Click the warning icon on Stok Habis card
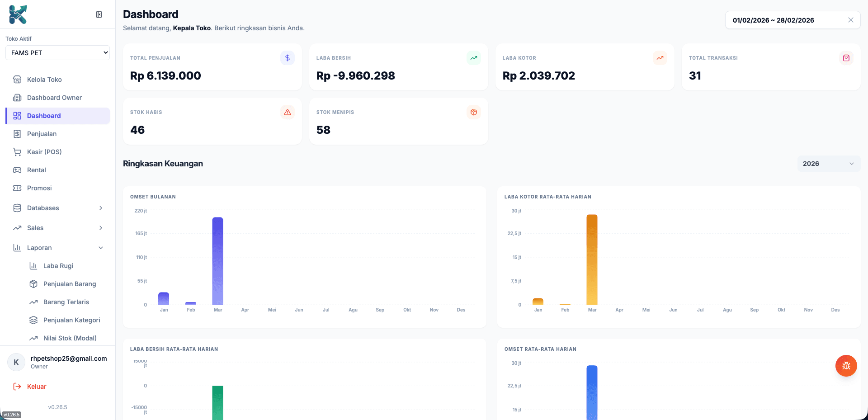This screenshot has height=420, width=868. pyautogui.click(x=287, y=112)
